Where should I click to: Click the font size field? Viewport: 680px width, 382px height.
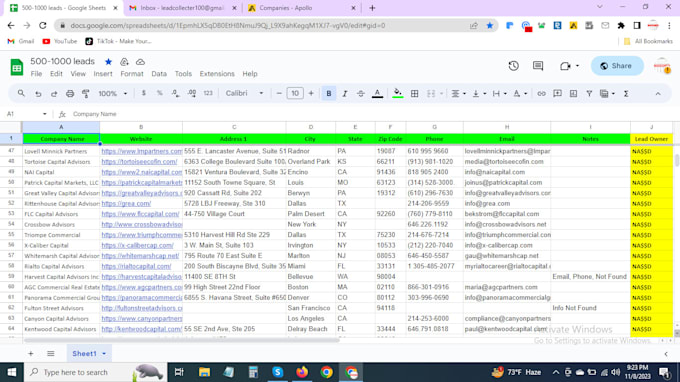(x=295, y=93)
